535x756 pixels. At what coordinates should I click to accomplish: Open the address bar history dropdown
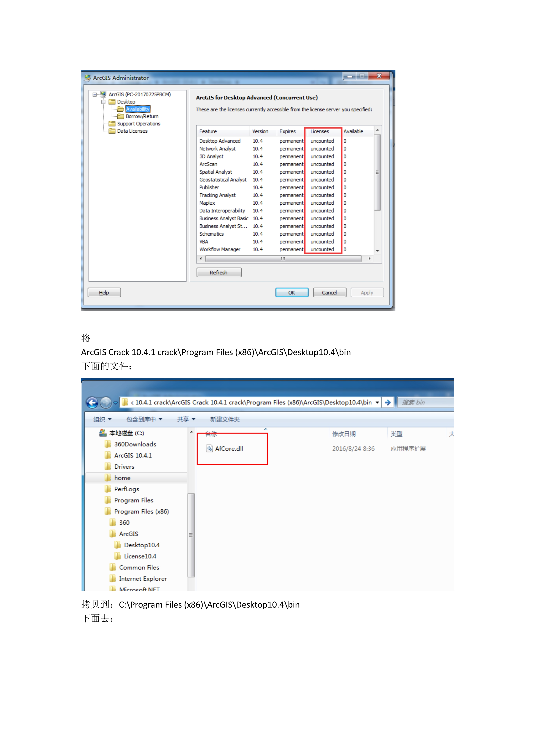point(378,402)
